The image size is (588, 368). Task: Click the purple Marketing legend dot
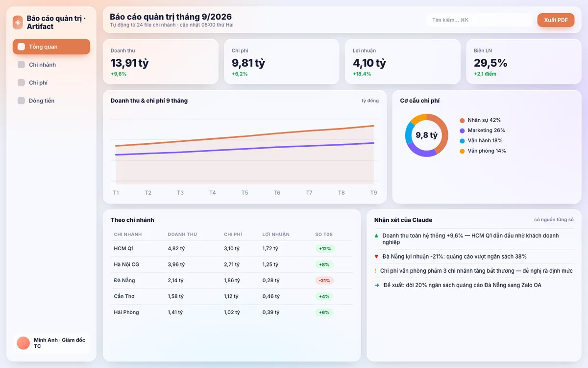click(462, 131)
